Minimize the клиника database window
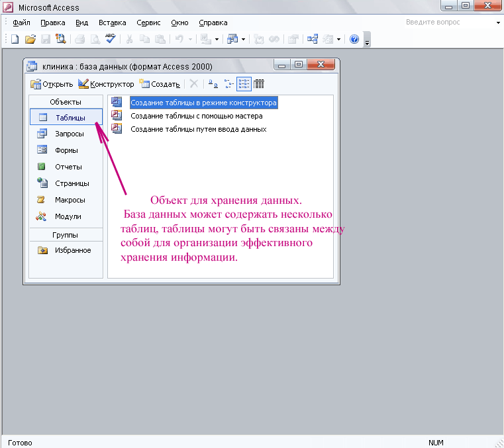This screenshot has width=504, height=448. click(x=282, y=65)
